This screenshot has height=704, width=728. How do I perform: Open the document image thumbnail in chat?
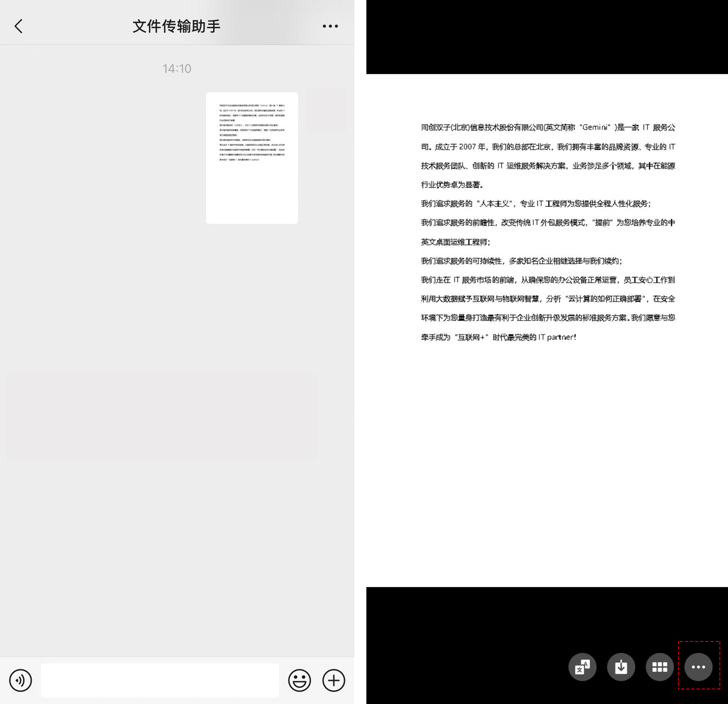252,158
